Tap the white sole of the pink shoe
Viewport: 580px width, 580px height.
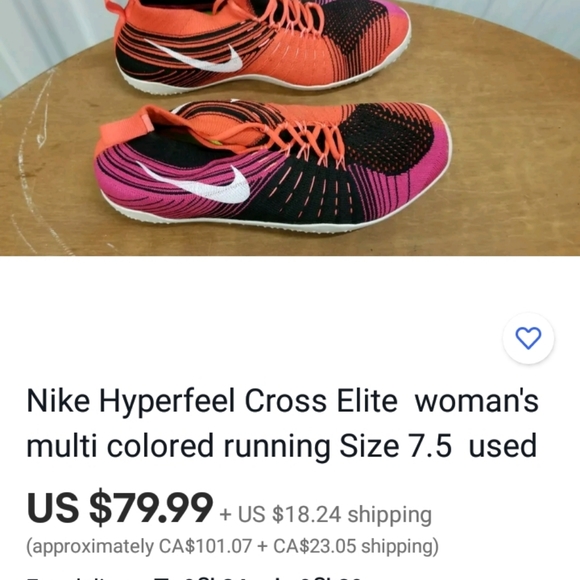point(259,222)
